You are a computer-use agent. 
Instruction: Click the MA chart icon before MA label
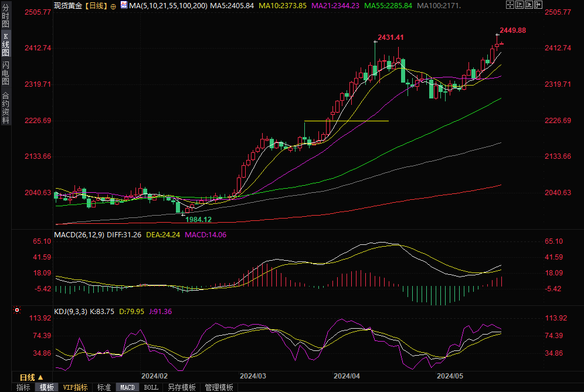tap(123, 5)
